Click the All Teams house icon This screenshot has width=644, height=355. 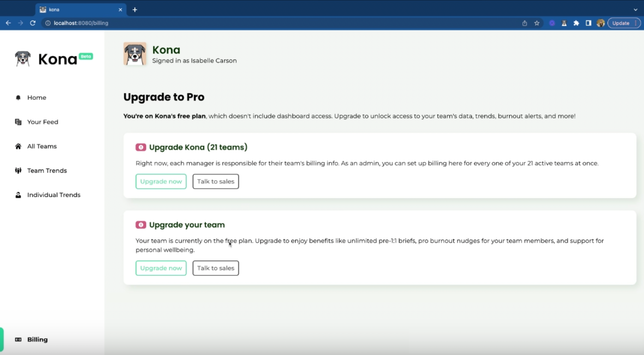tap(18, 146)
